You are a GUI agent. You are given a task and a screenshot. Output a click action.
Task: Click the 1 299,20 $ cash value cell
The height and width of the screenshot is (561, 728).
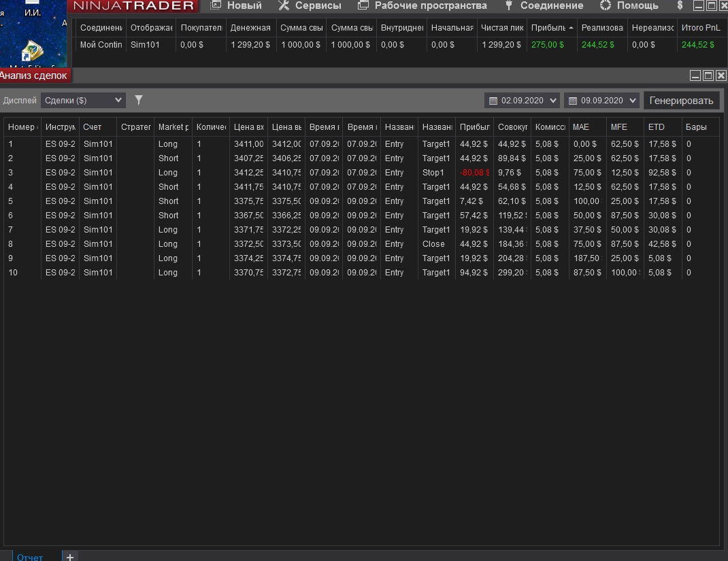point(250,45)
